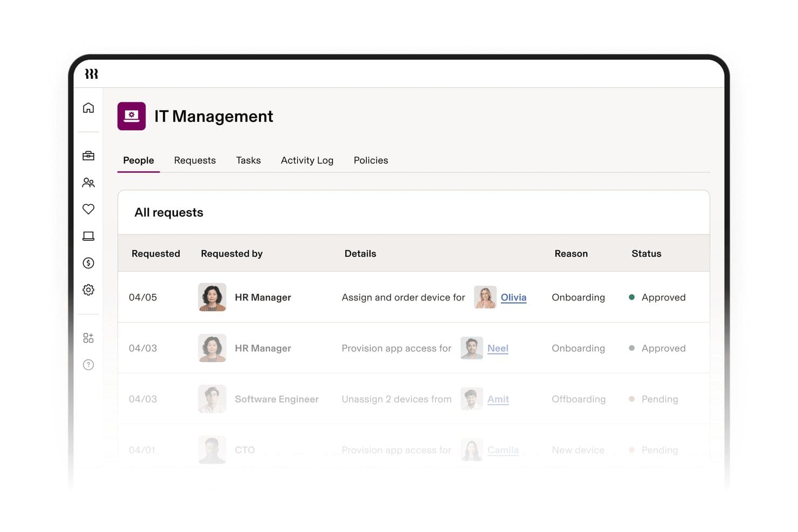Open the briefcase icon in sidebar
Image resolution: width=798 pixels, height=532 pixels.
(x=88, y=156)
